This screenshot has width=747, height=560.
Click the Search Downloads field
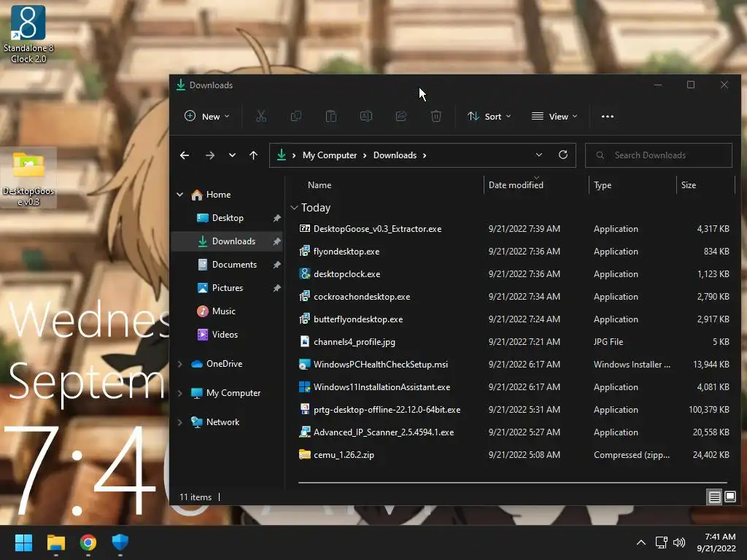(659, 155)
